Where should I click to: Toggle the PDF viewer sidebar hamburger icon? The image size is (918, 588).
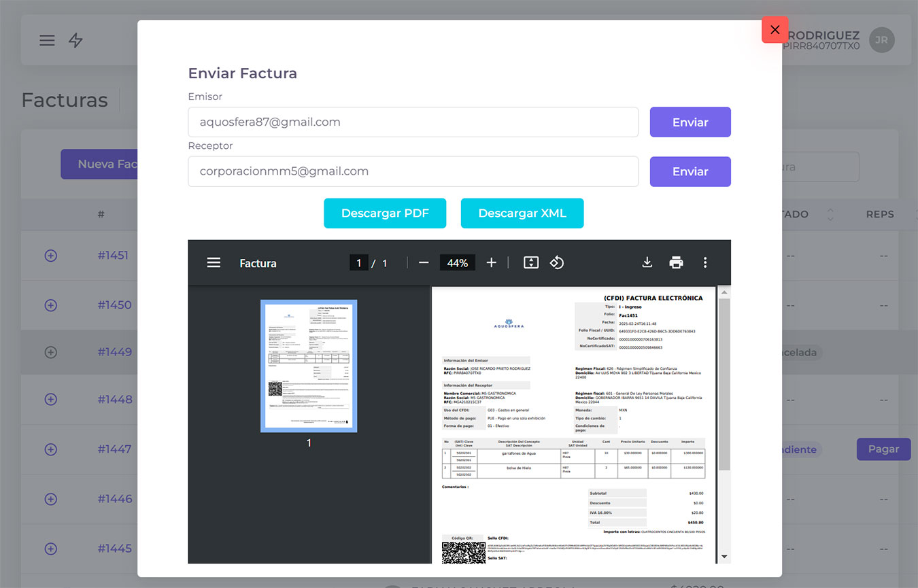[x=214, y=263]
